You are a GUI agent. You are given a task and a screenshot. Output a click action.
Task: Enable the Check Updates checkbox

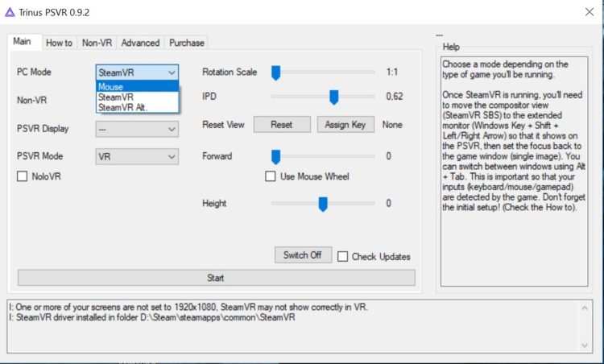[342, 257]
